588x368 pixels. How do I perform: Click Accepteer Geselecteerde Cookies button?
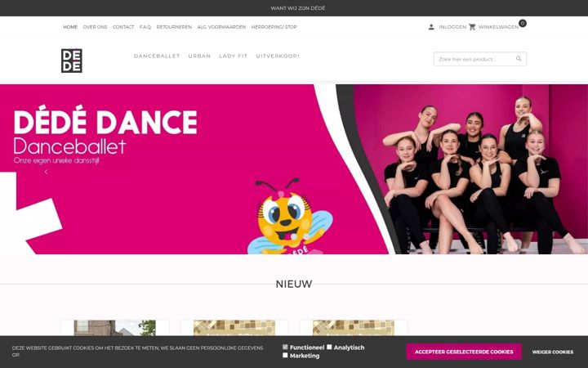[x=464, y=352]
